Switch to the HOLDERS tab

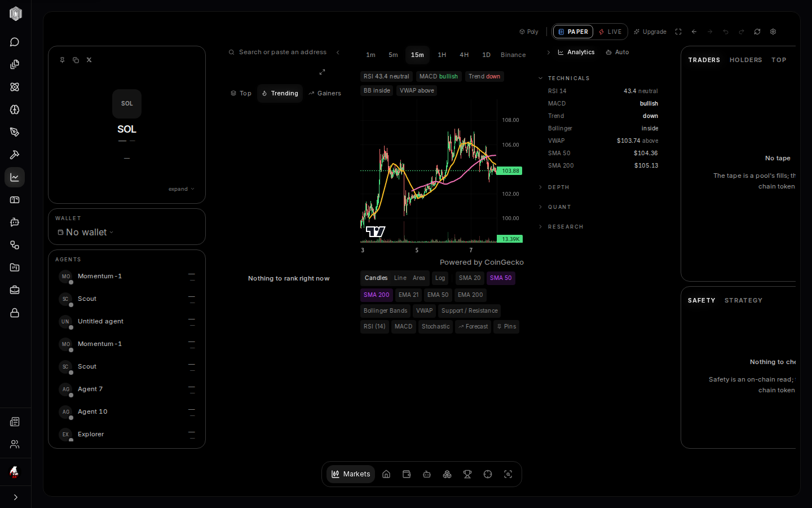[745, 60]
